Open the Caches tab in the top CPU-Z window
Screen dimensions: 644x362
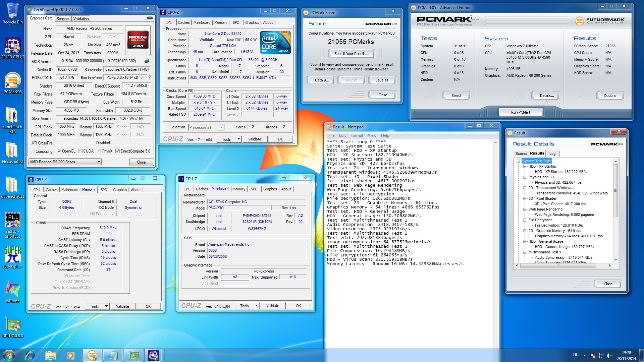coord(183,22)
